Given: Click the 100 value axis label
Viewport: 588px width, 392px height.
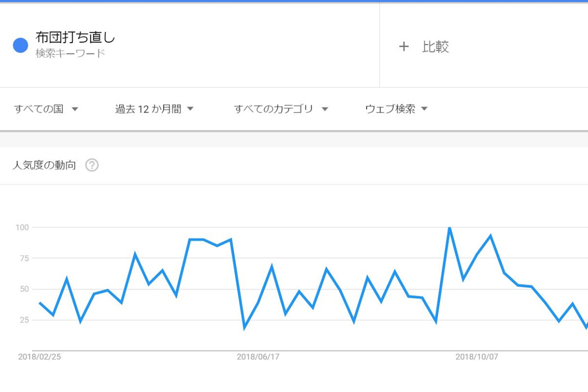Looking at the screenshot, I should point(22,227).
